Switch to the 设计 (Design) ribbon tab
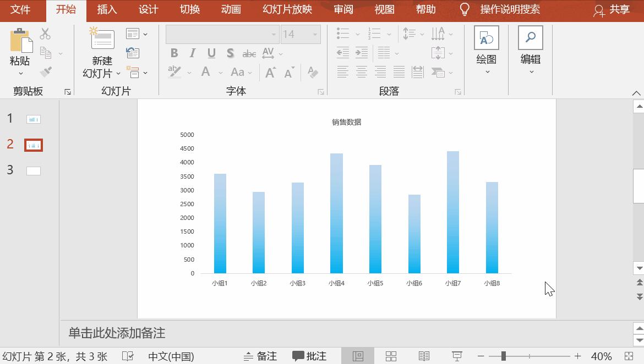 (147, 9)
